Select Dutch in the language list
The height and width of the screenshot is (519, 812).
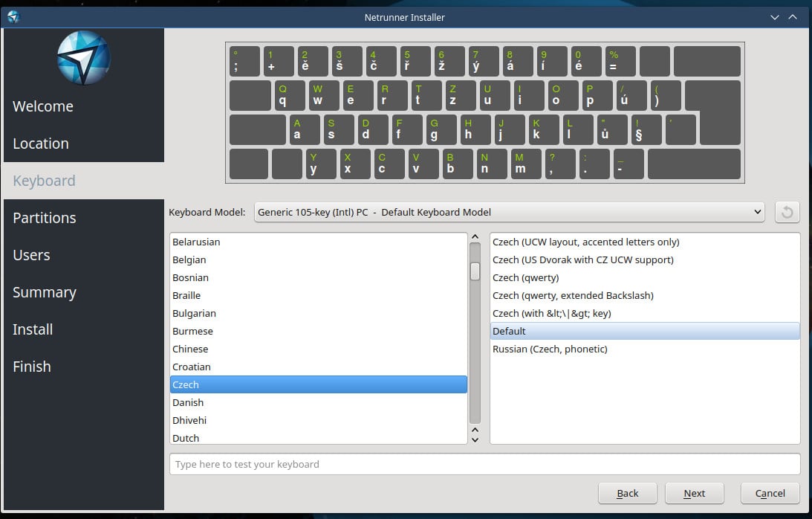point(319,438)
